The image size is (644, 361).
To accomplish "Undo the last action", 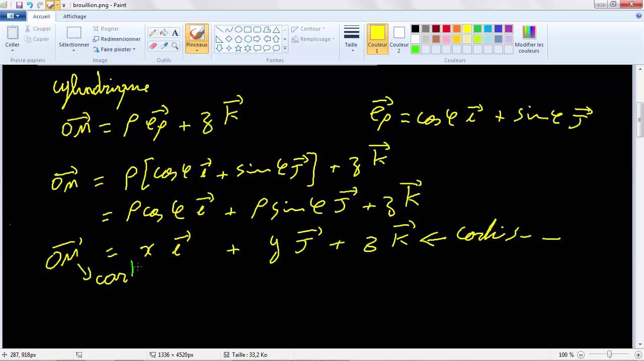I will (30, 5).
